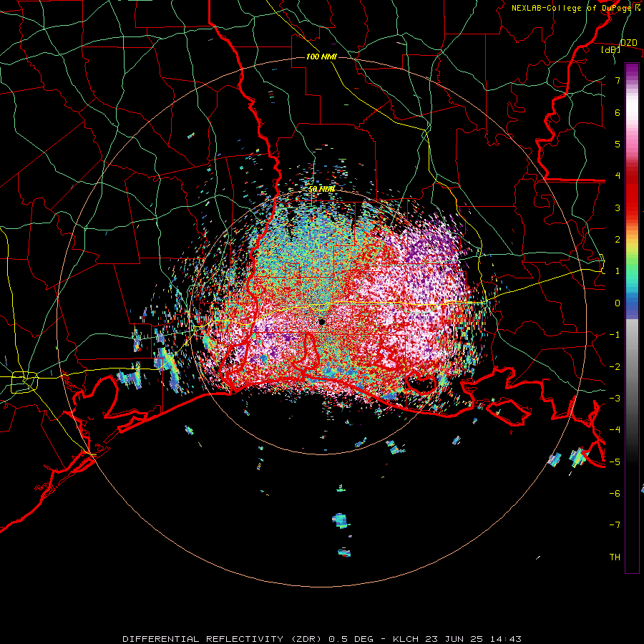Click the DIFFERENTIAL REFLECTIVITY title text
Screen dimensions: 644x644
pyautogui.click(x=203, y=639)
